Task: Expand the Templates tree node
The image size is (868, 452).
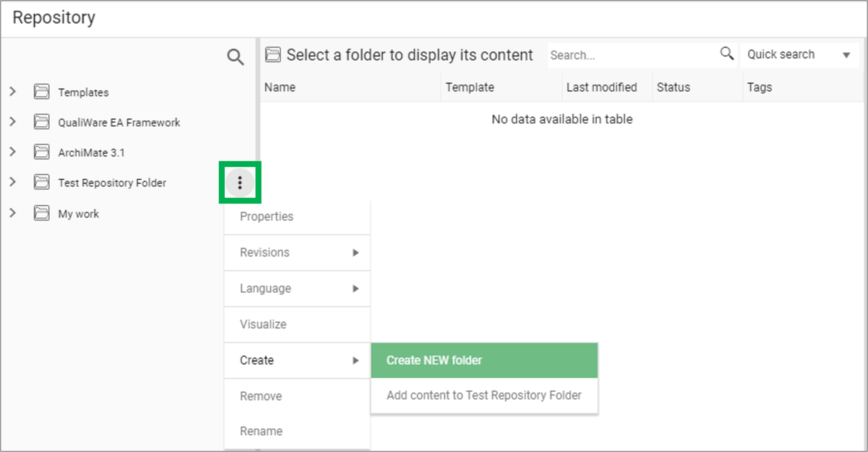Action: [12, 91]
